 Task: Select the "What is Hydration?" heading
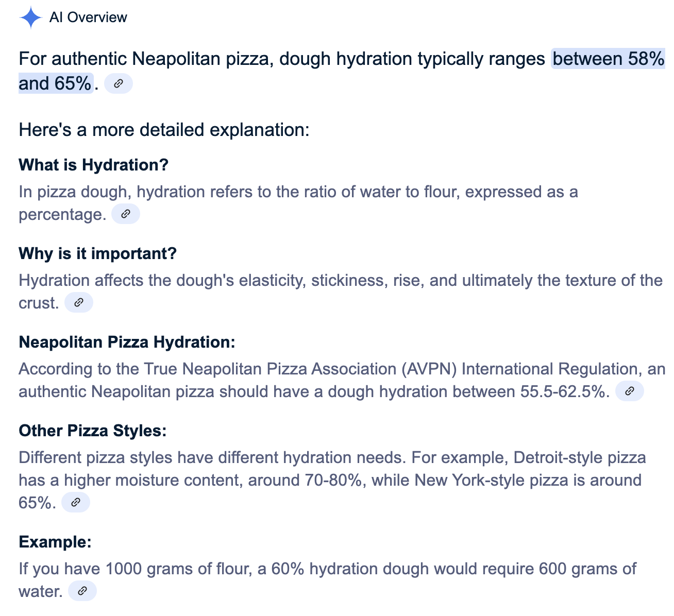click(x=94, y=165)
